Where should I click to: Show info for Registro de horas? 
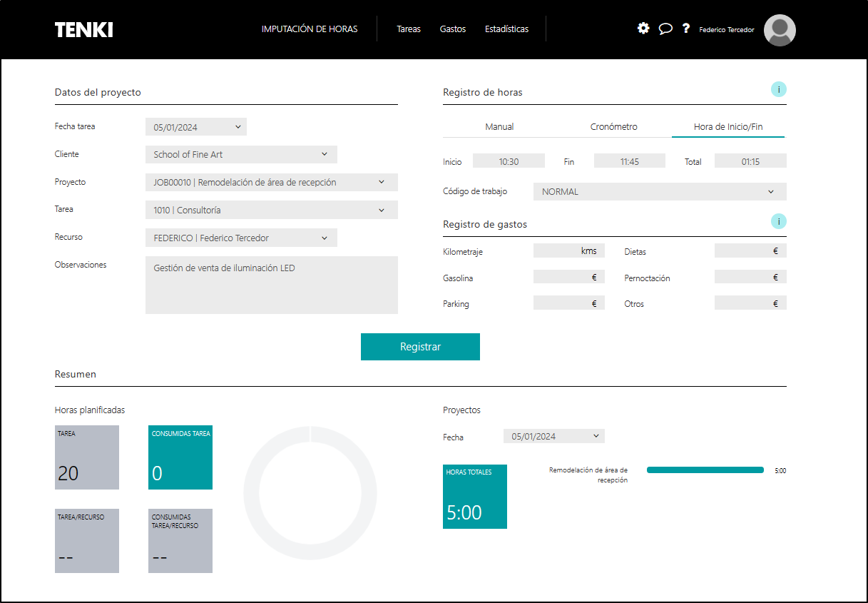pyautogui.click(x=779, y=89)
